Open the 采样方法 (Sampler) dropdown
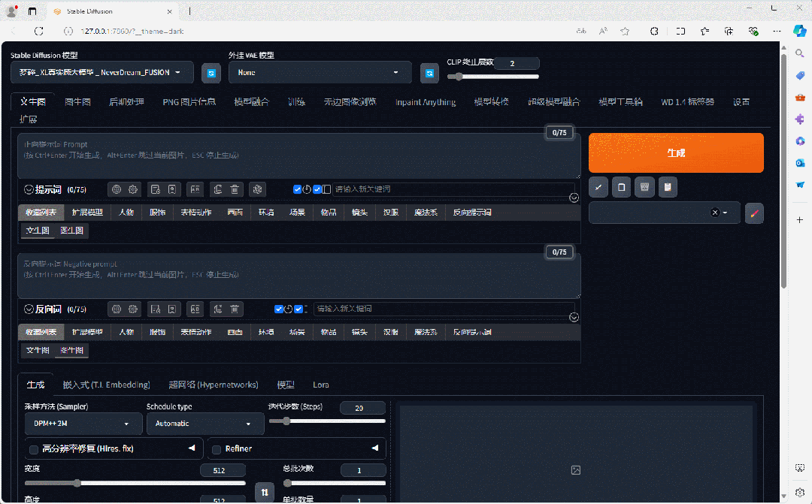 click(x=83, y=424)
